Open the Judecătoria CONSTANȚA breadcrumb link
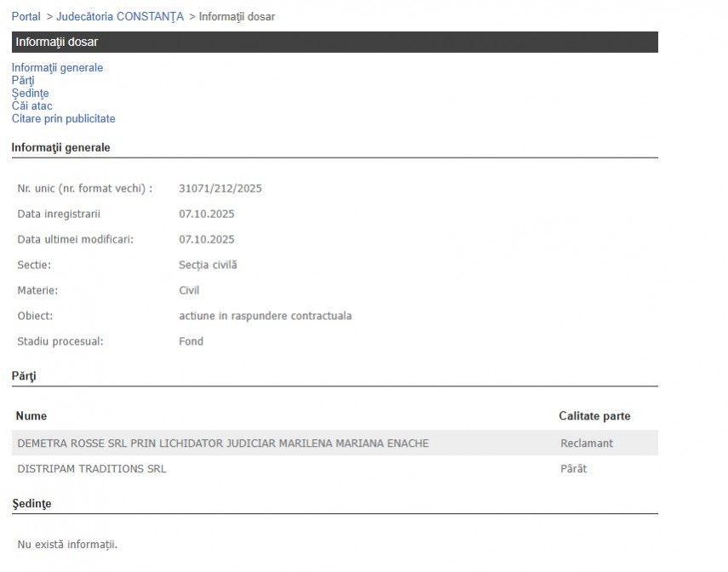 coord(119,17)
